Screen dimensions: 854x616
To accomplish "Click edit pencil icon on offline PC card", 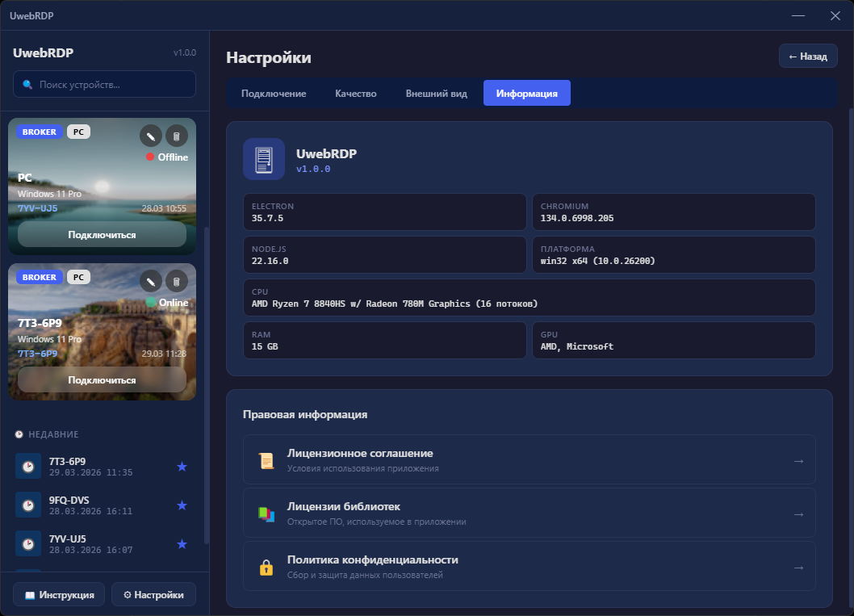I will (151, 136).
